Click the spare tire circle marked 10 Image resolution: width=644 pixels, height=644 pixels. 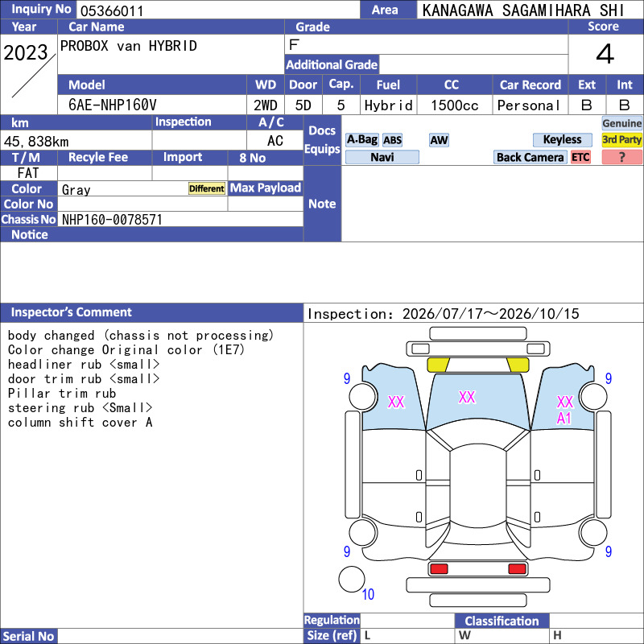point(352,579)
